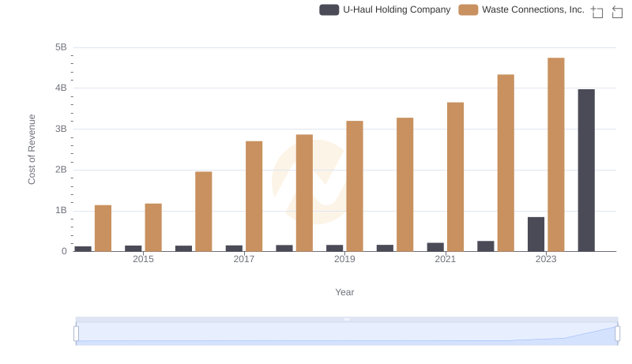Click the 2021 x-axis label
The height and width of the screenshot is (364, 632).
[445, 259]
